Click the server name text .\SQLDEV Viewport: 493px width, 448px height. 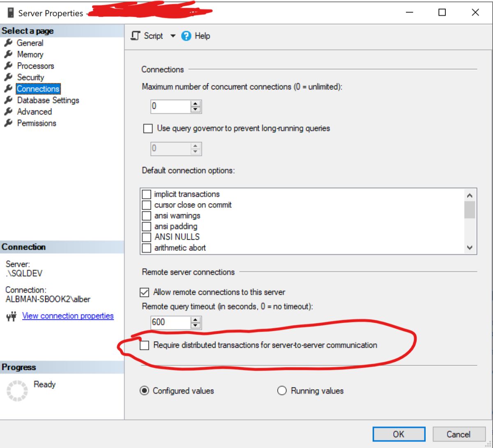coord(24,273)
